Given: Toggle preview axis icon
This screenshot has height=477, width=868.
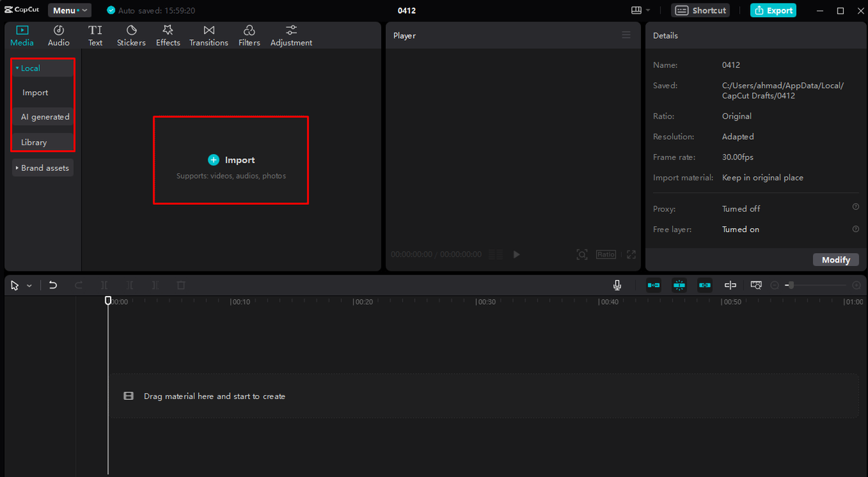Looking at the screenshot, I should pyautogui.click(x=730, y=286).
